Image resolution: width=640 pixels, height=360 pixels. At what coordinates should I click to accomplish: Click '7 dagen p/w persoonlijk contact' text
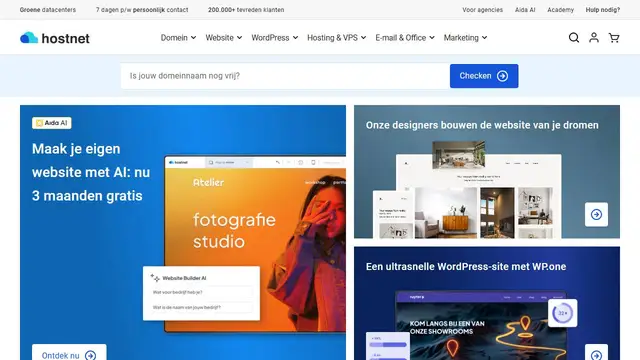click(x=142, y=10)
